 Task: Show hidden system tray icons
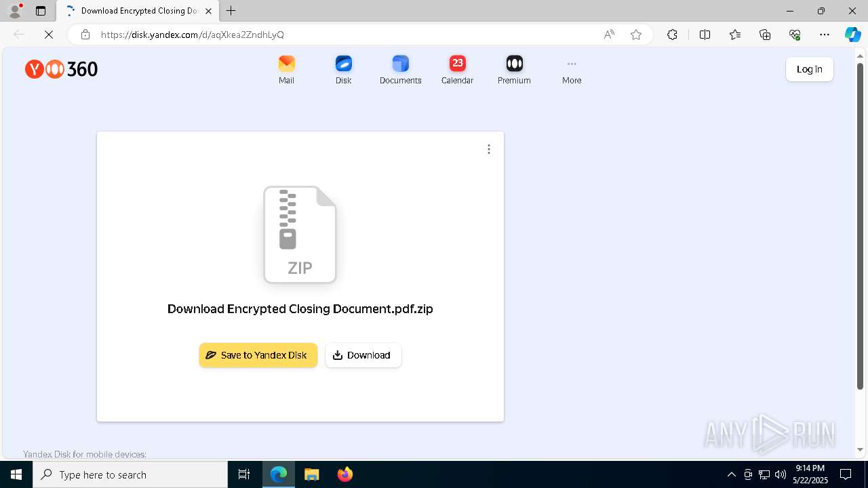731,474
